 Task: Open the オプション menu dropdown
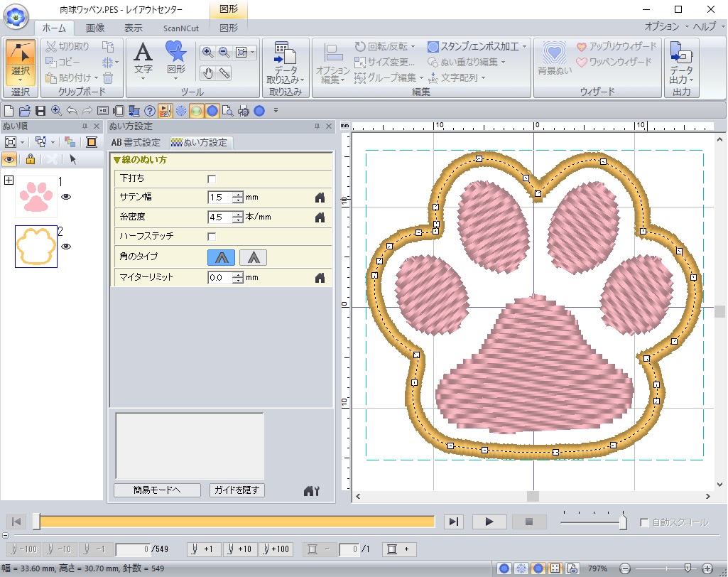tap(665, 26)
